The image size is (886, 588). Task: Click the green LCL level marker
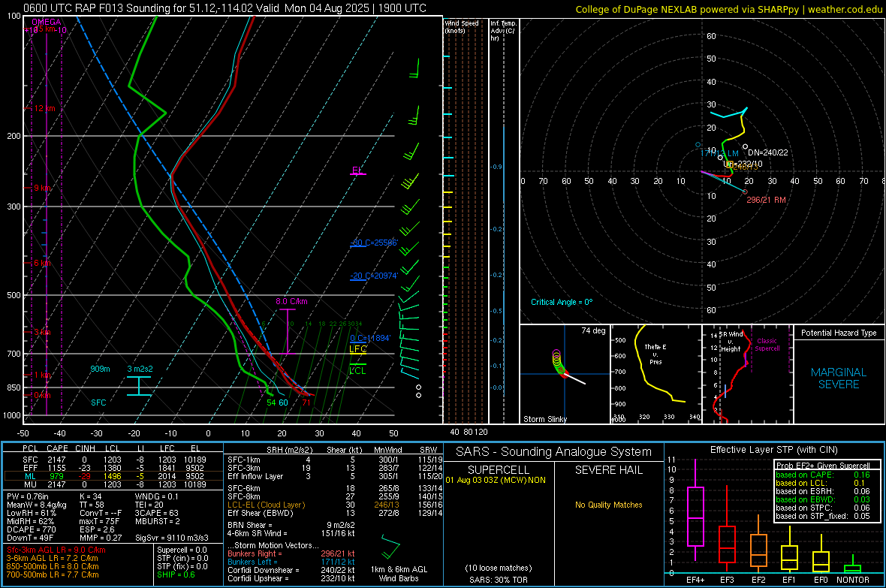tap(357, 369)
